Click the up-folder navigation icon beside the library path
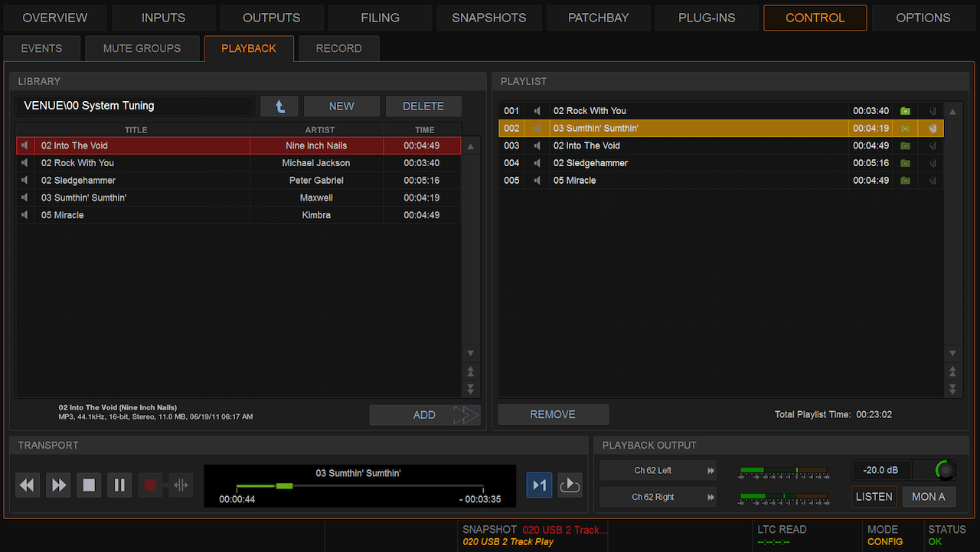980x552 pixels. (279, 106)
